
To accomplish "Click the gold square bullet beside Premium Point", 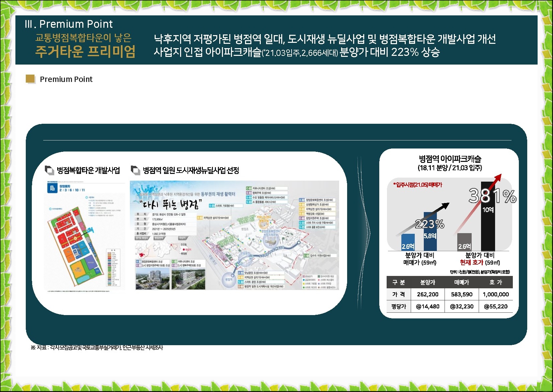I will click(x=30, y=79).
